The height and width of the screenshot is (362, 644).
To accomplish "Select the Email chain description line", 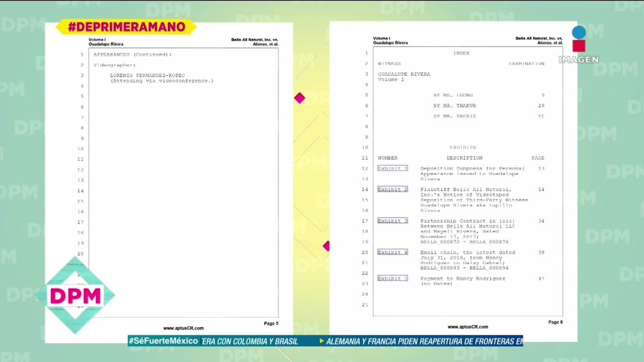I will [x=468, y=252].
